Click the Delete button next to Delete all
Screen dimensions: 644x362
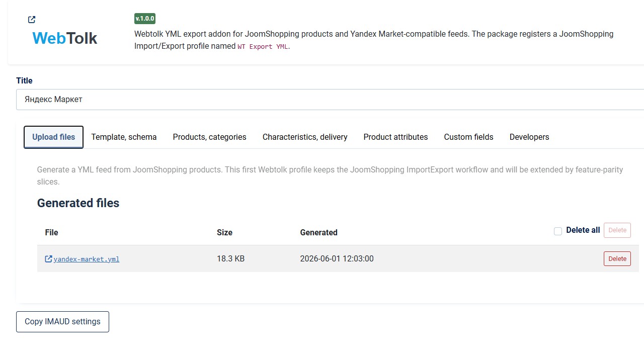[x=617, y=230]
